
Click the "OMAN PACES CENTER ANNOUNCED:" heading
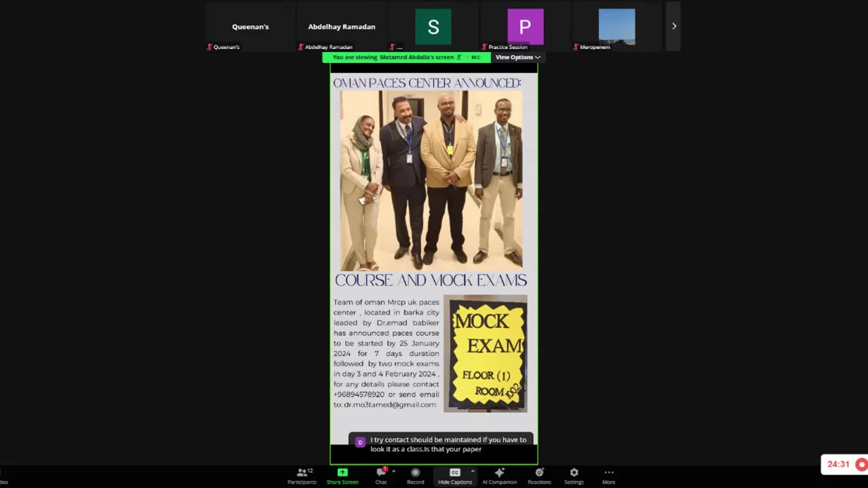click(427, 83)
